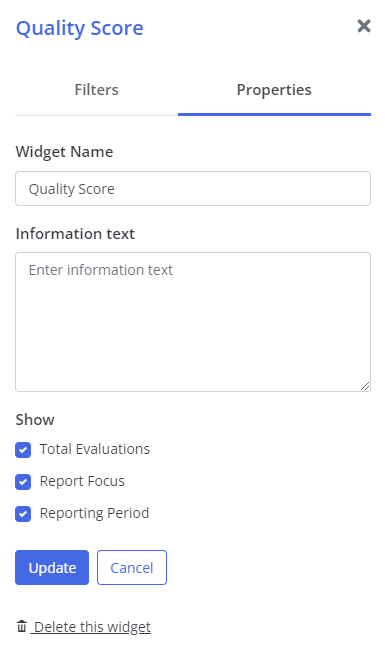The height and width of the screenshot is (652, 385).
Task: Click the Widget Name field label
Action: pyautogui.click(x=64, y=152)
